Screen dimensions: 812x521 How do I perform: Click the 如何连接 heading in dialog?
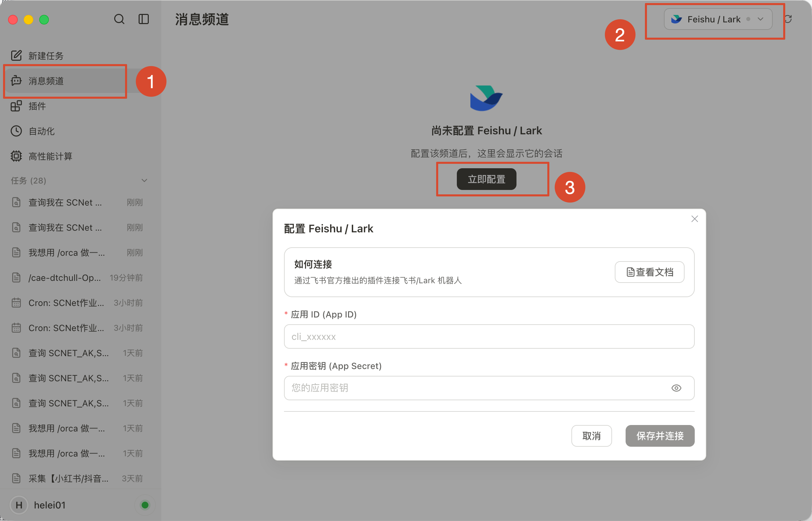point(313,264)
